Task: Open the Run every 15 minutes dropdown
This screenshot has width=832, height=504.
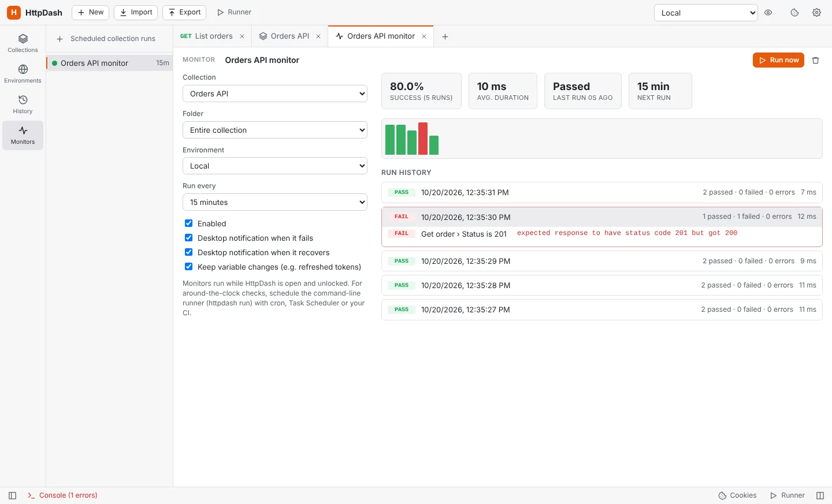Action: [275, 202]
